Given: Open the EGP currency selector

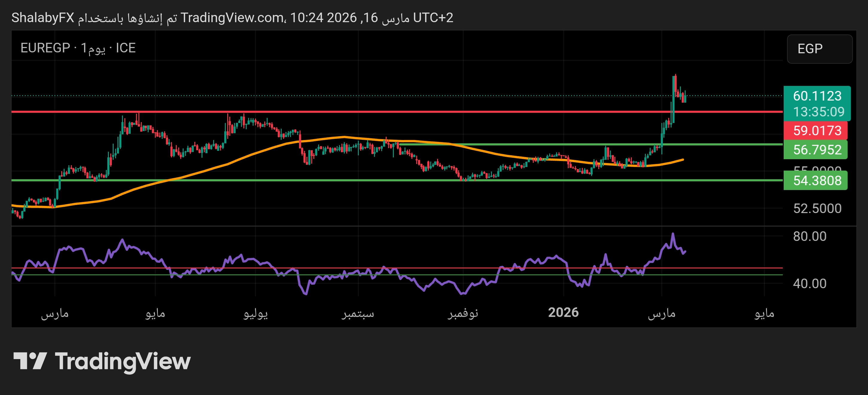Looking at the screenshot, I should coord(819,49).
